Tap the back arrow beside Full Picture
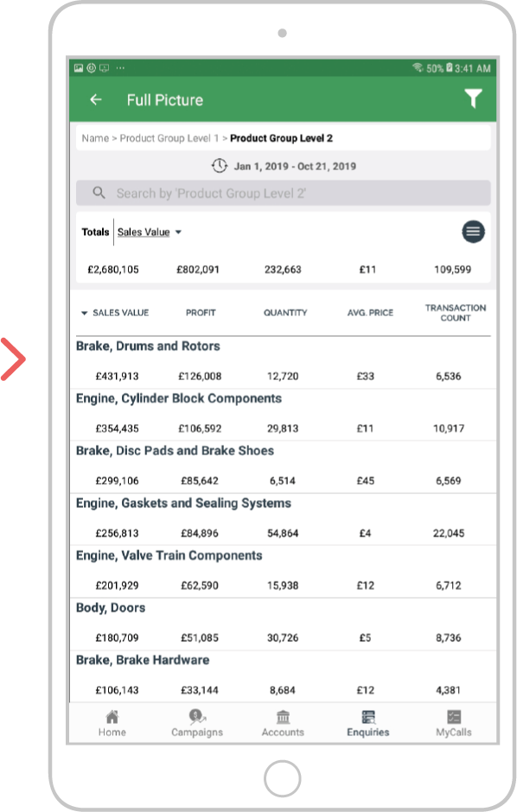 click(96, 99)
